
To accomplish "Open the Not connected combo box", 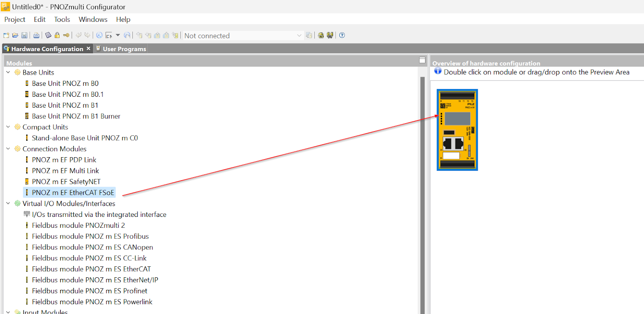I will tap(243, 35).
